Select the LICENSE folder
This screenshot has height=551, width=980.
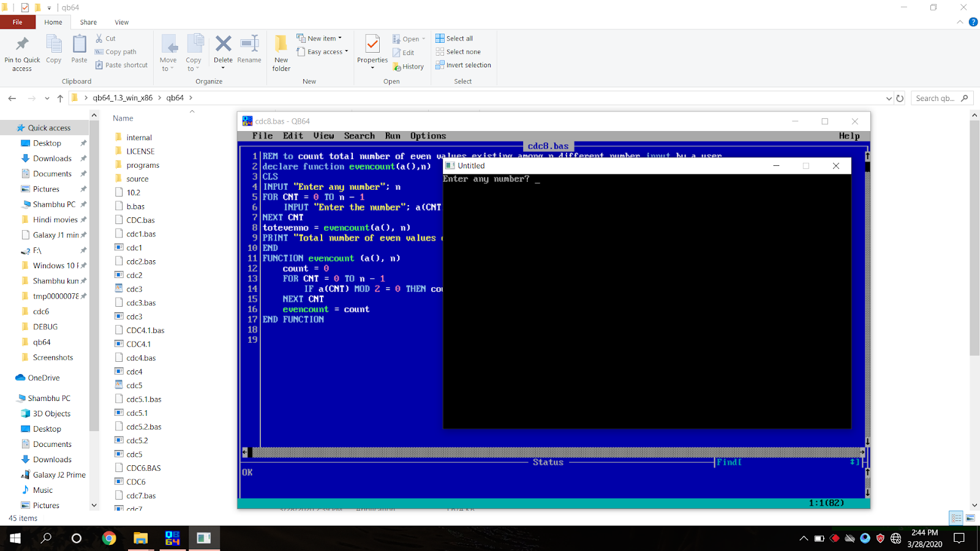[x=140, y=151]
